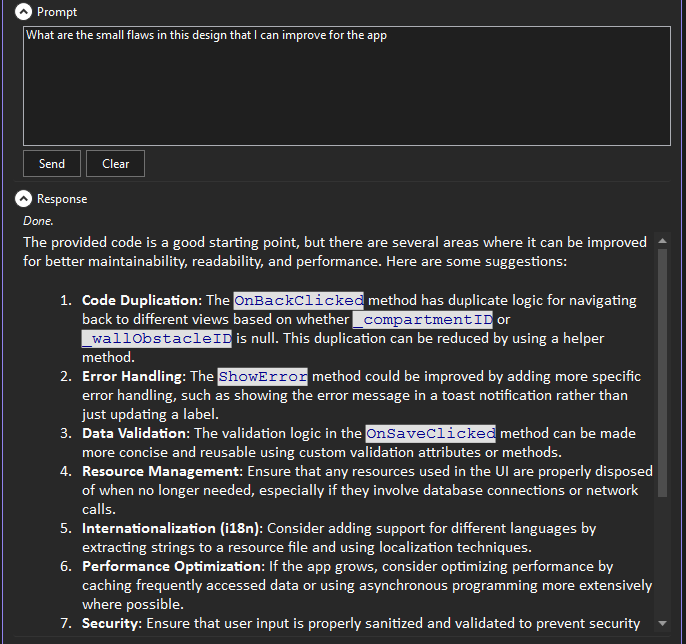The width and height of the screenshot is (686, 644).
Task: Select the OnSaveClicked code snippet
Action: pos(431,433)
